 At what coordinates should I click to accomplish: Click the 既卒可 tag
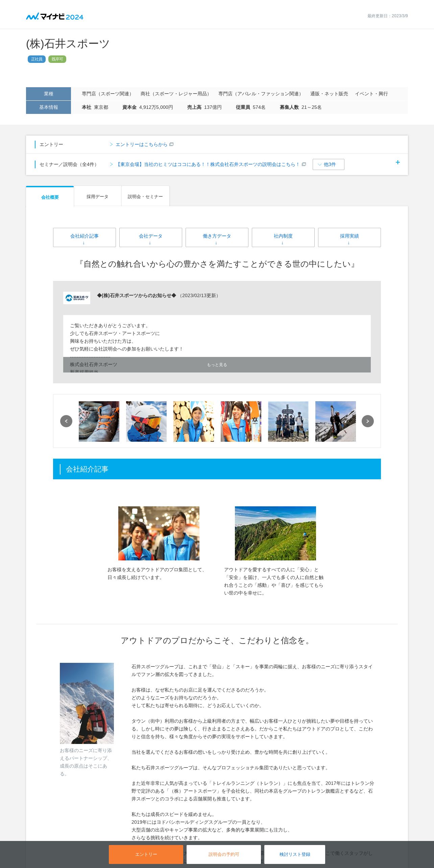57,59
